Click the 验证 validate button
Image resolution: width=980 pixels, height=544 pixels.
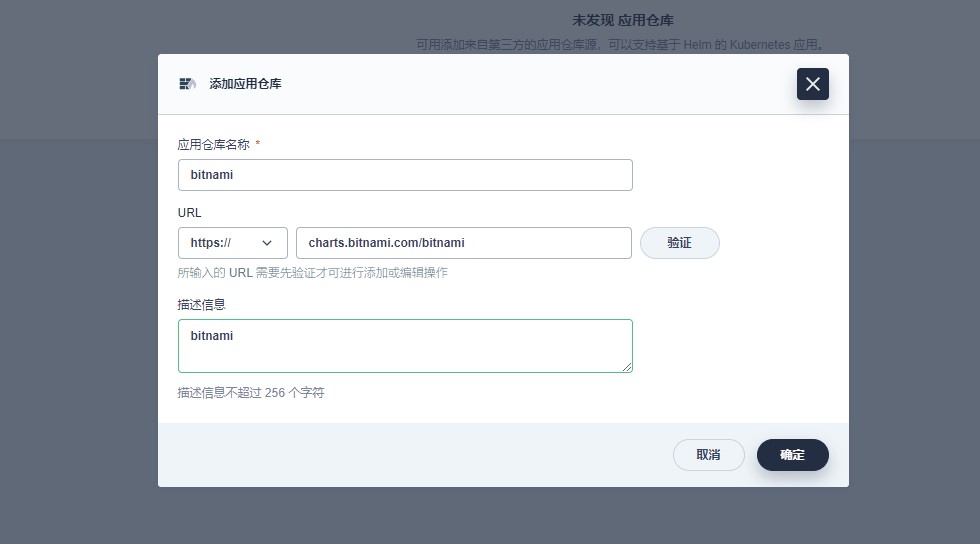point(679,243)
